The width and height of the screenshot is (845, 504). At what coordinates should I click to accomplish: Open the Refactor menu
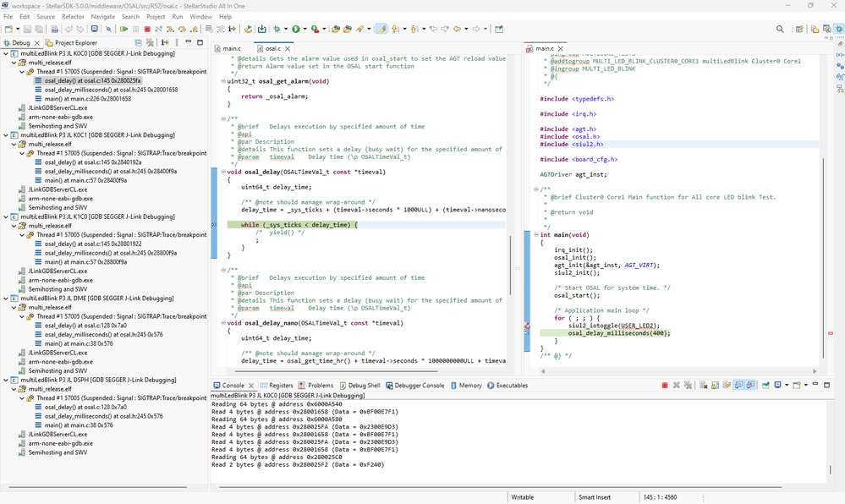click(73, 16)
